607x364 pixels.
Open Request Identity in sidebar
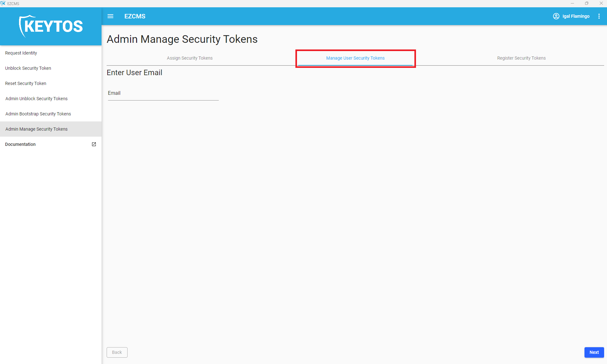(21, 53)
